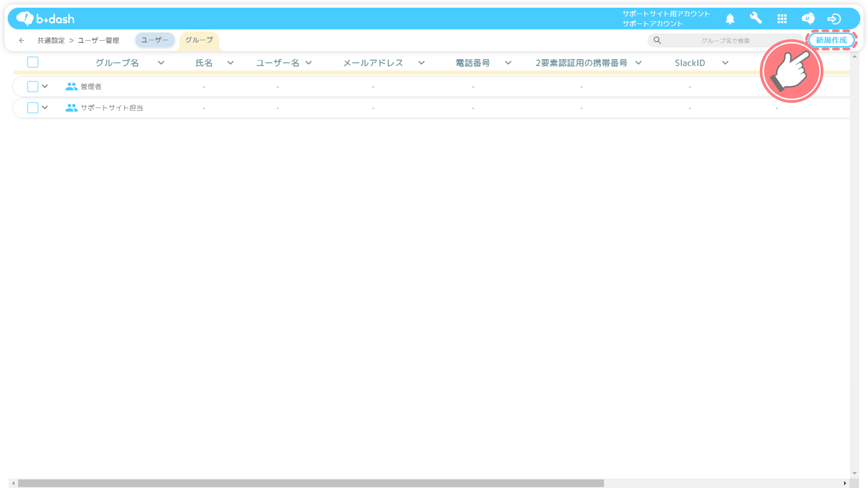The image size is (868, 488).
Task: Click the 2要素認証用の携帯番号 column header
Action: pos(581,63)
